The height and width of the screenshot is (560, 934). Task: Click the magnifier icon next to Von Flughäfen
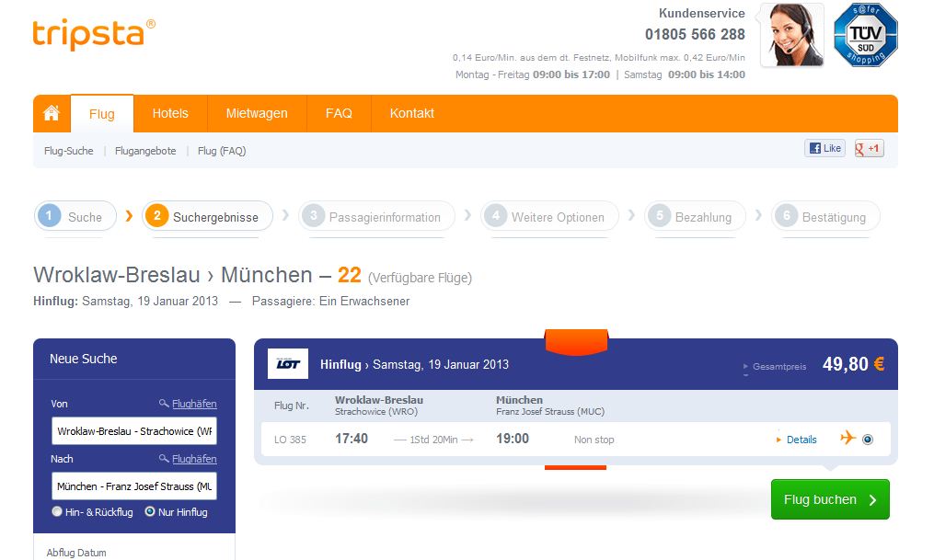pyautogui.click(x=164, y=404)
